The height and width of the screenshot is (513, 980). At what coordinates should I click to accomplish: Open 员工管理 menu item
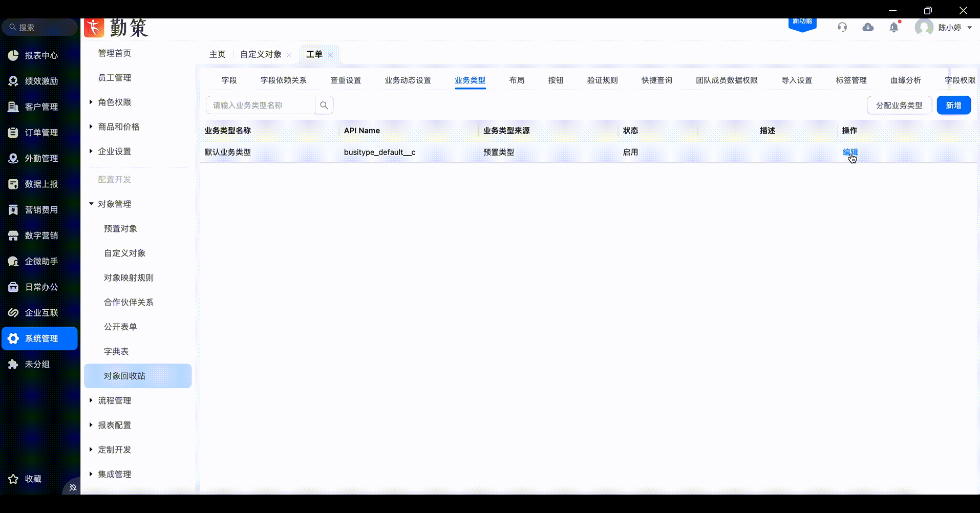tap(115, 78)
